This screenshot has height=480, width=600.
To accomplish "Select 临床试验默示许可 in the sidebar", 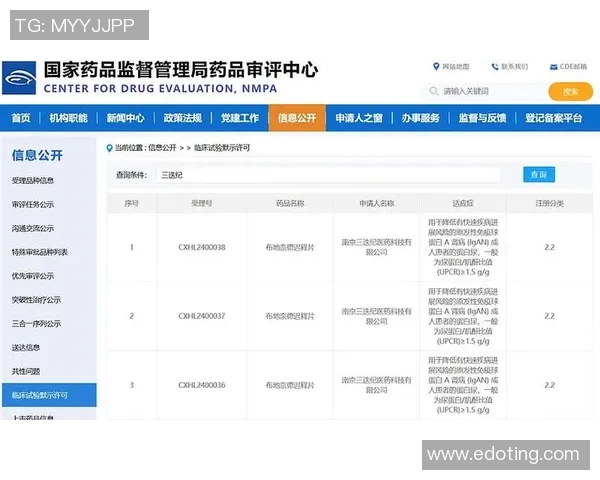I will click(49, 395).
